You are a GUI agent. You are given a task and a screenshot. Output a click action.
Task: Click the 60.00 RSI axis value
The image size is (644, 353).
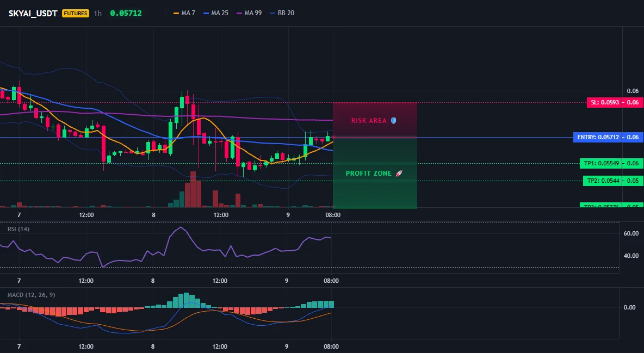pos(631,233)
